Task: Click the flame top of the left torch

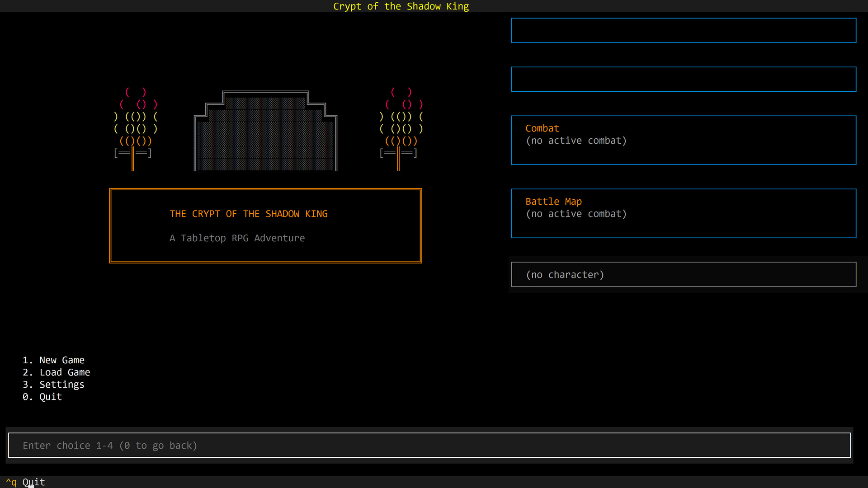Action: pos(135,93)
